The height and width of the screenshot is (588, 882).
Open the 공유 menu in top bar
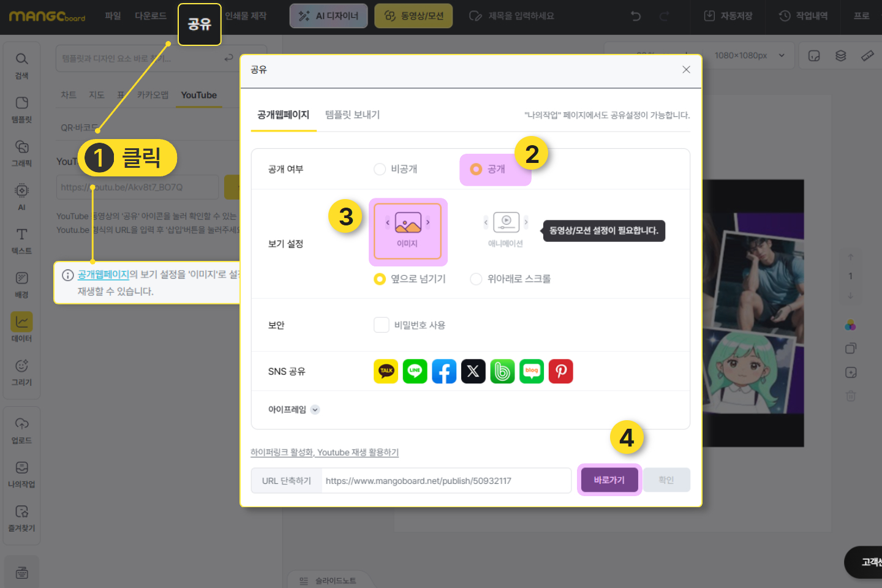tap(199, 24)
